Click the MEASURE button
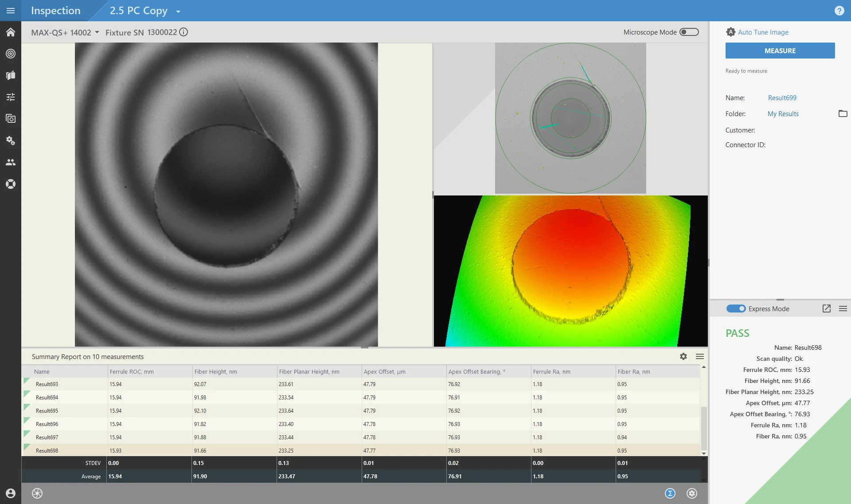This screenshot has width=851, height=504. tap(780, 51)
